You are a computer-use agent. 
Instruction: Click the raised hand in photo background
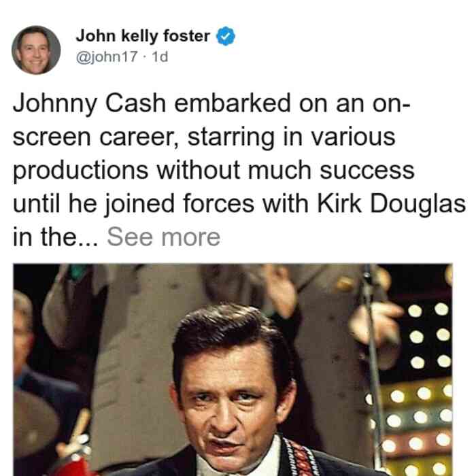(x=377, y=320)
